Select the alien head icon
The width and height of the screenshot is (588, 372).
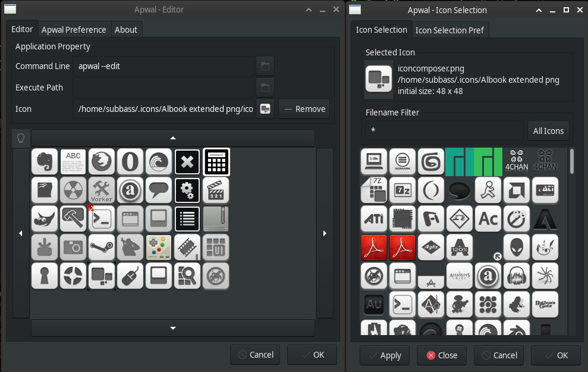point(517,248)
